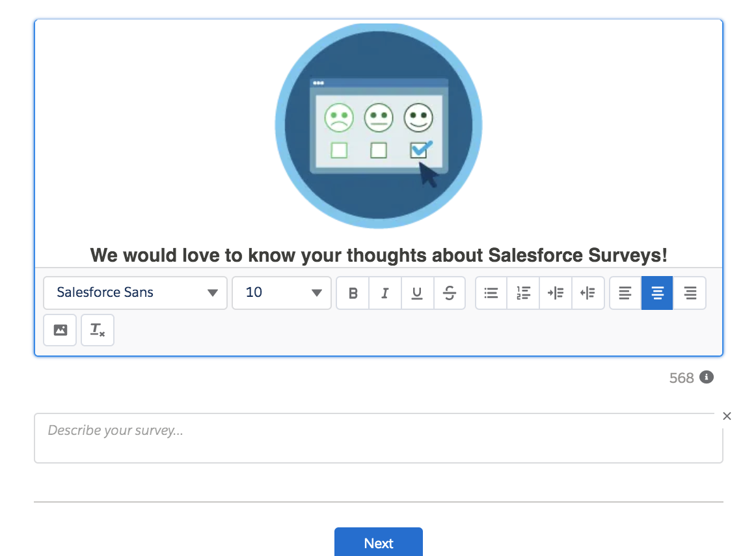
Task: Insert a bulleted list
Action: point(491,293)
